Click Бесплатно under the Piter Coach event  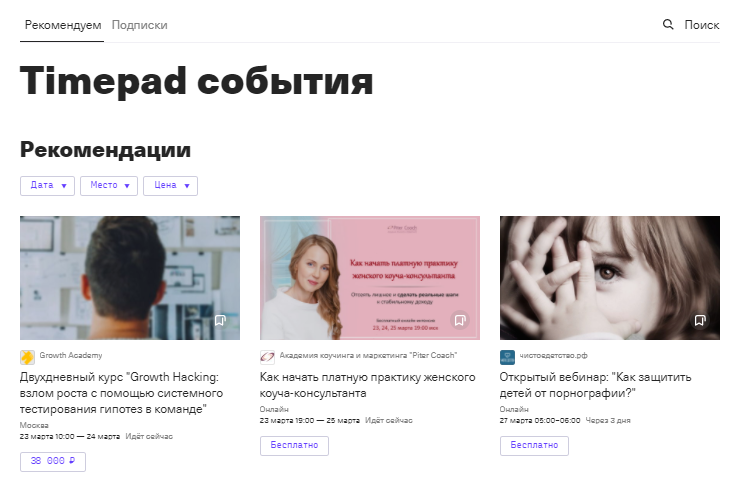294,445
